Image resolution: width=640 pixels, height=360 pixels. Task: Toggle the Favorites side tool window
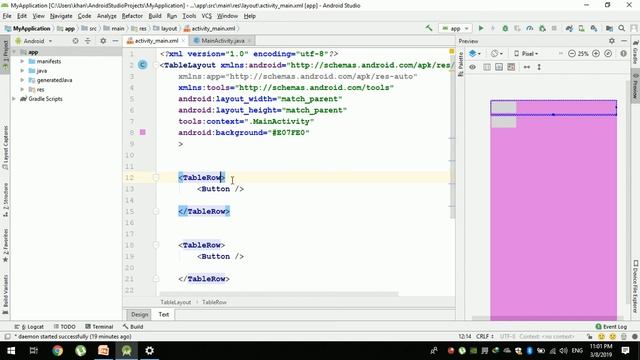pyautogui.click(x=5, y=246)
